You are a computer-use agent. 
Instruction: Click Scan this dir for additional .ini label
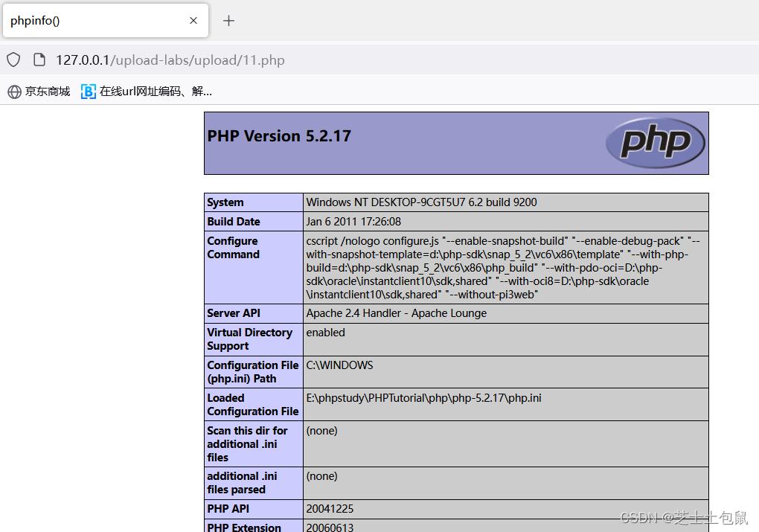(247, 444)
